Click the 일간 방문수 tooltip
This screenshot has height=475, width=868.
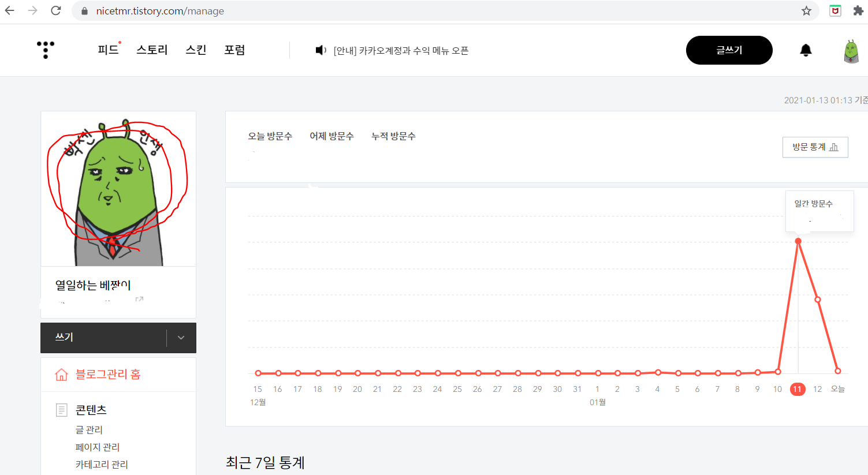point(819,211)
